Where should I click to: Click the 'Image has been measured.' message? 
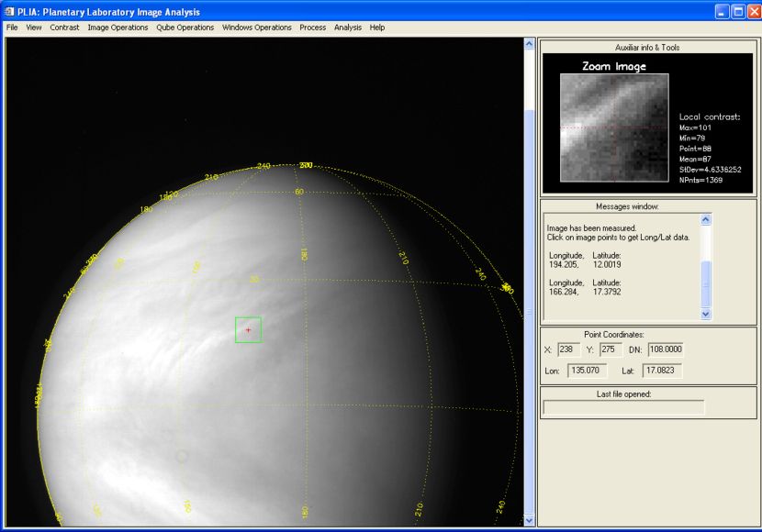pyautogui.click(x=591, y=228)
